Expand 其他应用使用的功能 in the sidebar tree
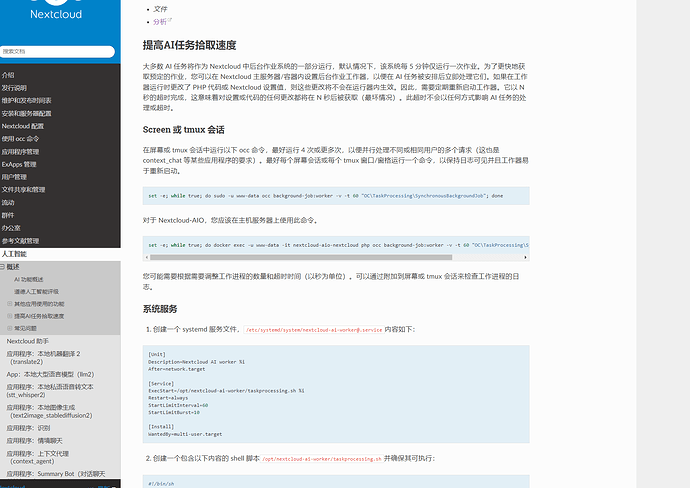The width and height of the screenshot is (690, 488). (10, 303)
